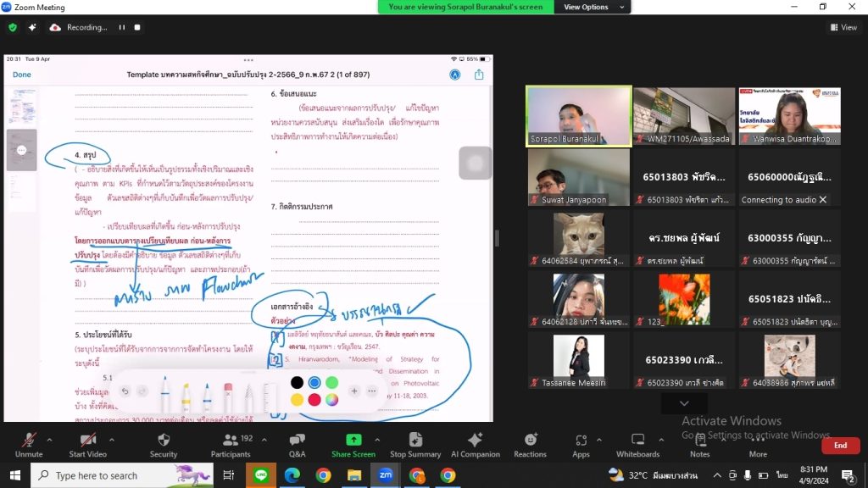Screen dimensions: 868x488
Task: Click the green encryption shield icon
Action: pyautogui.click(x=13, y=27)
